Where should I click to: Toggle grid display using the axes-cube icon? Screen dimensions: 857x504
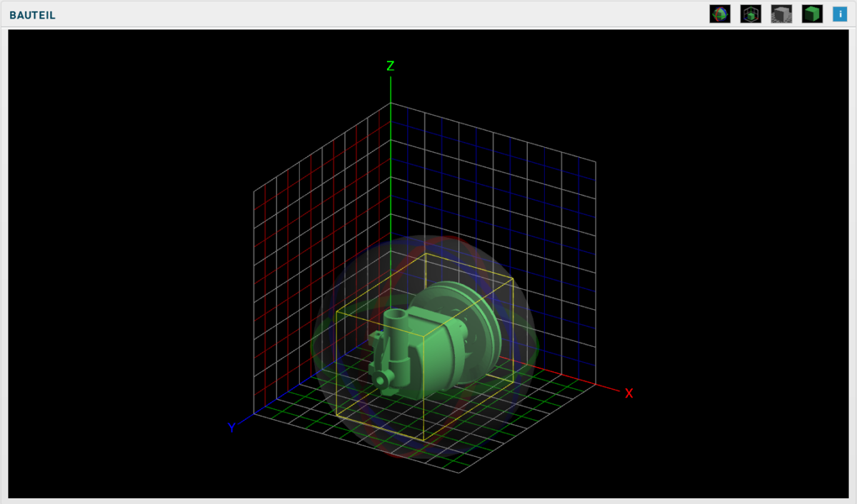click(x=750, y=14)
